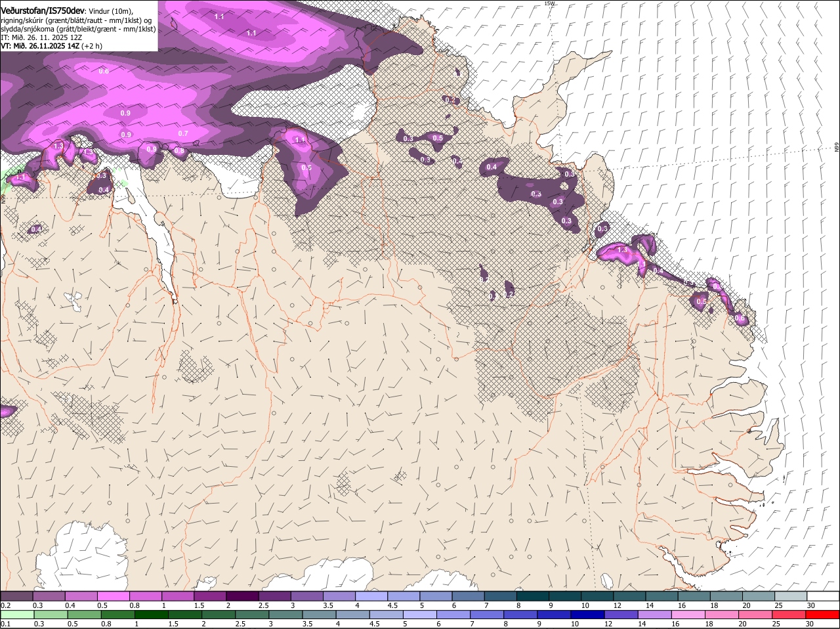Click the 0.1 label in the rain legend
The height and width of the screenshot is (629, 840).
click(5, 624)
